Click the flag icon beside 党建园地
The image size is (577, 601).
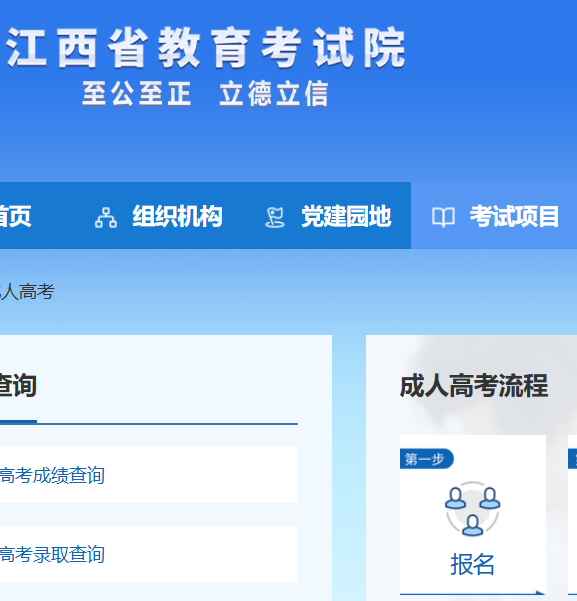[275, 217]
